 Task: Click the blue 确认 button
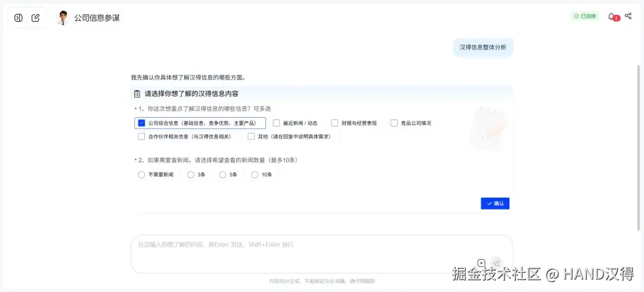pyautogui.click(x=495, y=204)
